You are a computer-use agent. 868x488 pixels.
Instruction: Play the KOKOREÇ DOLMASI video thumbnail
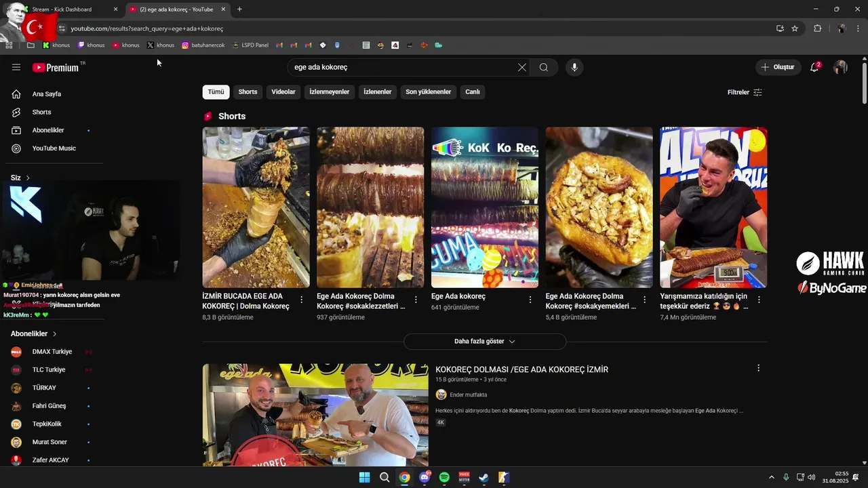point(315,415)
